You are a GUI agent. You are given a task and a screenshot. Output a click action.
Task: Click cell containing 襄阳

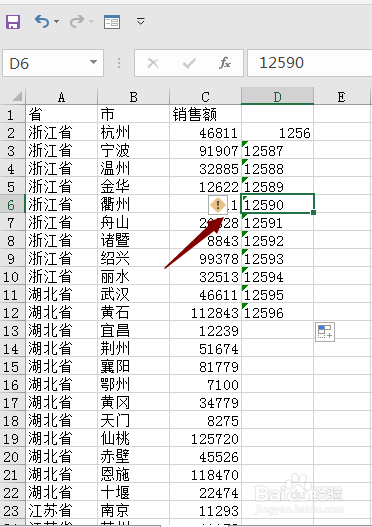133,367
